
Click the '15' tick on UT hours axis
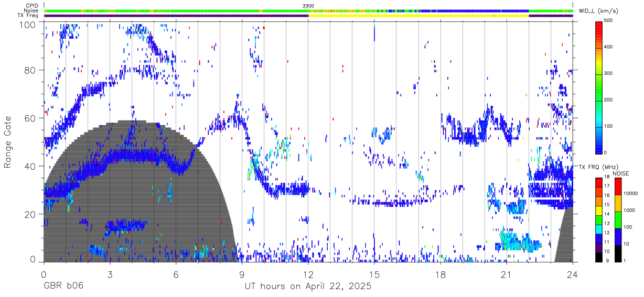(x=374, y=274)
